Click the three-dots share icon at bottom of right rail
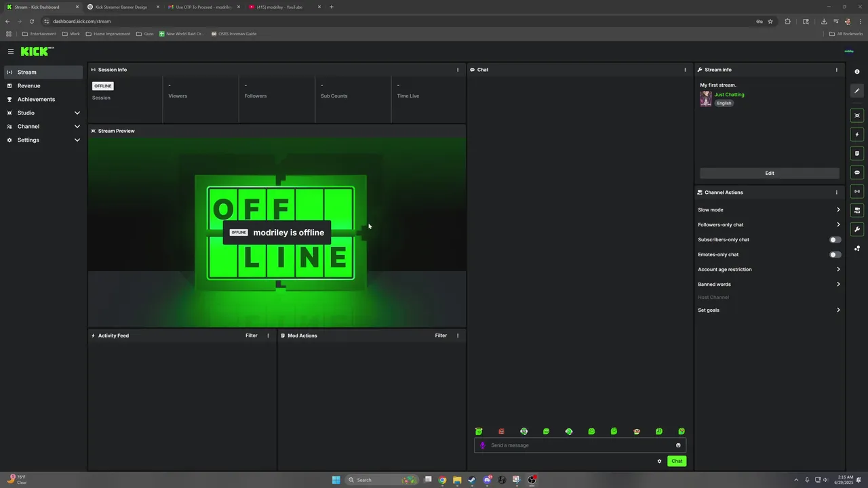Image resolution: width=868 pixels, height=488 pixels. 857,248
